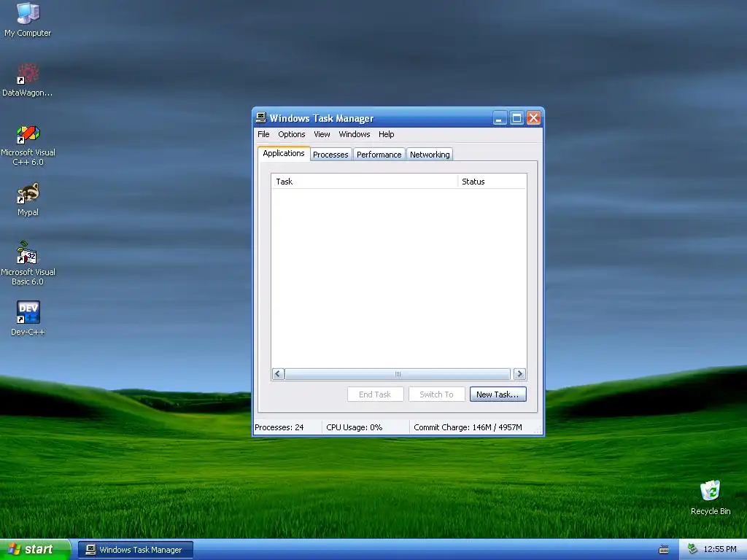Click the Switch To button
Image resolution: width=747 pixels, height=560 pixels.
point(437,394)
